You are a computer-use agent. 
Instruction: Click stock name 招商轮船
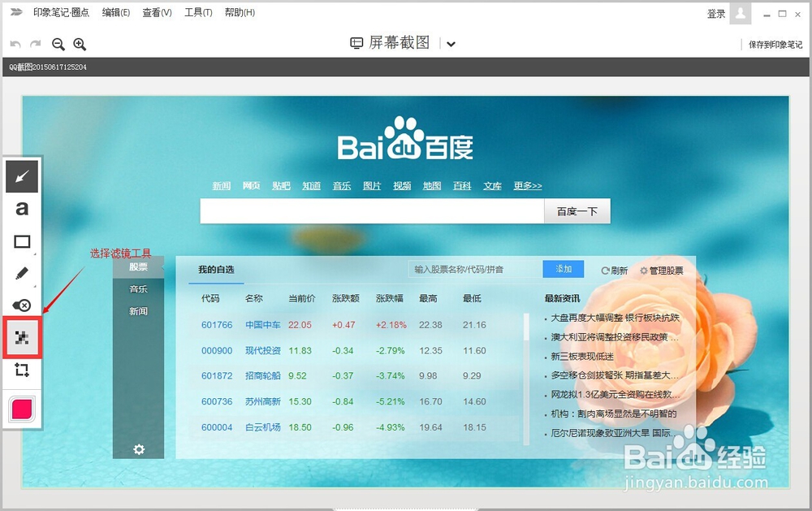pyautogui.click(x=262, y=375)
